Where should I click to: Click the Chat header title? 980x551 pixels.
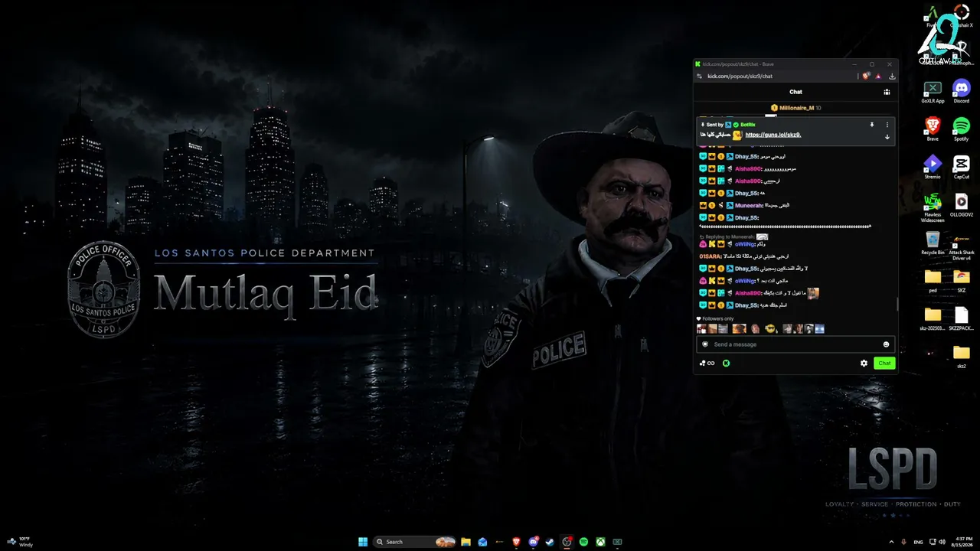pyautogui.click(x=795, y=92)
